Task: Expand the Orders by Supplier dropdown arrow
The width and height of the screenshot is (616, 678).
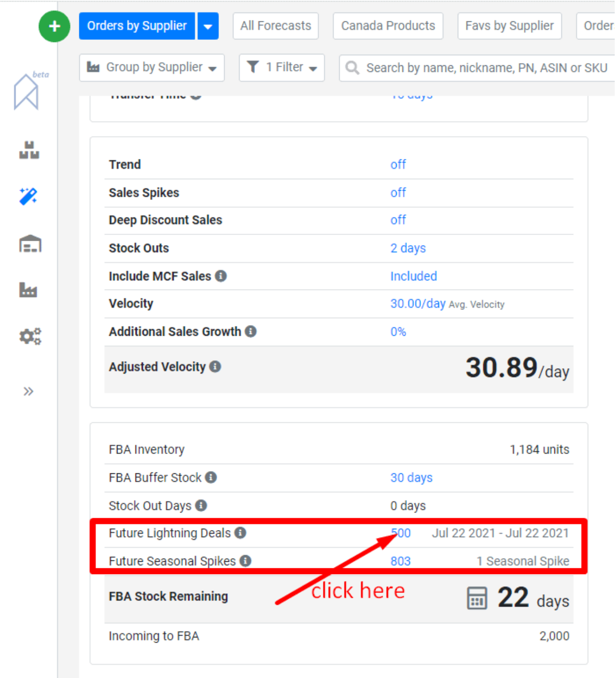Action: (x=208, y=26)
